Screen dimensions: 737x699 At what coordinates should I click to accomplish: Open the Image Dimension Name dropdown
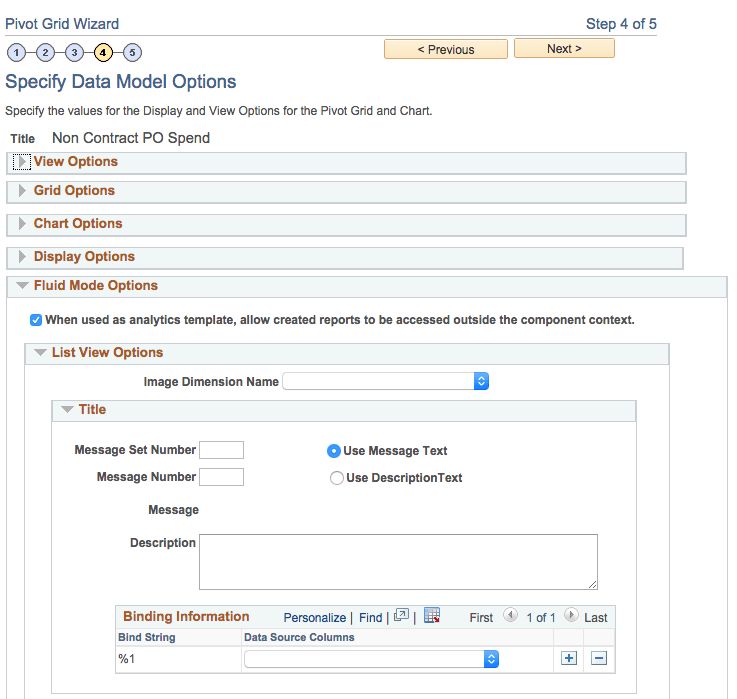pyautogui.click(x=386, y=381)
